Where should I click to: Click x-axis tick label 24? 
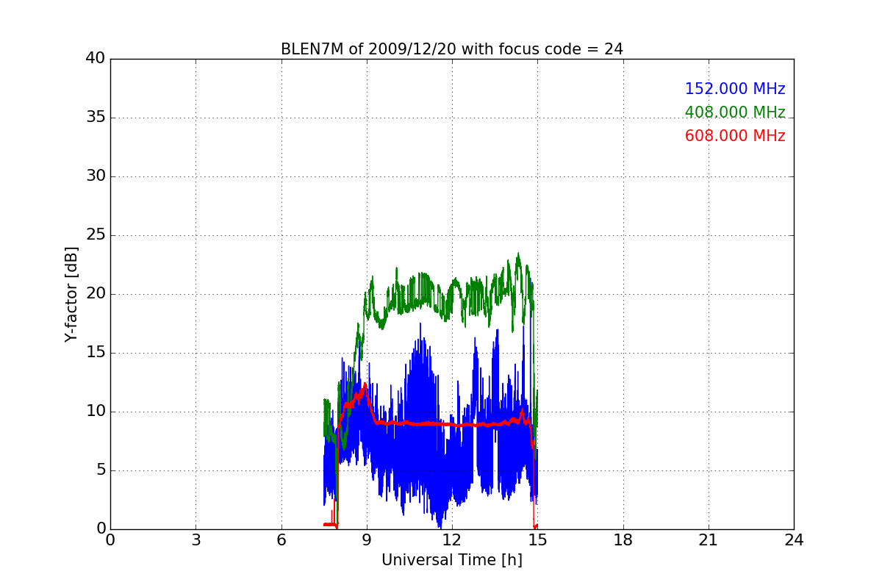[794, 540]
